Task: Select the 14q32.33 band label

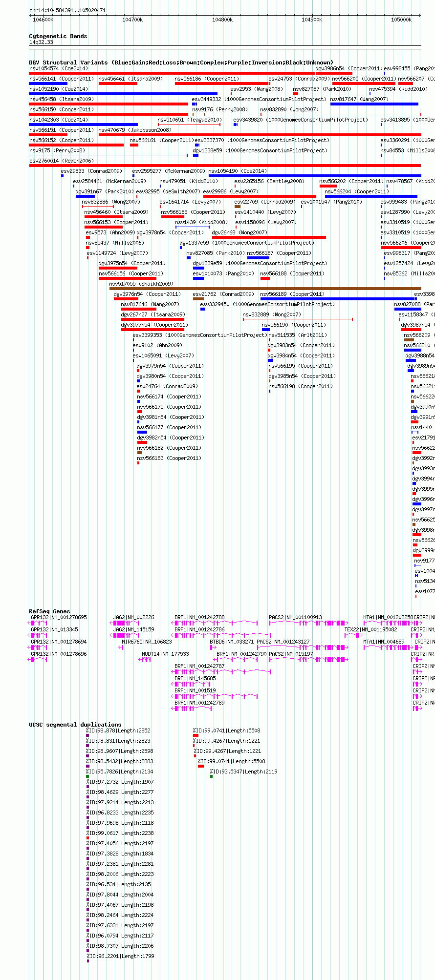Action: pos(41,42)
